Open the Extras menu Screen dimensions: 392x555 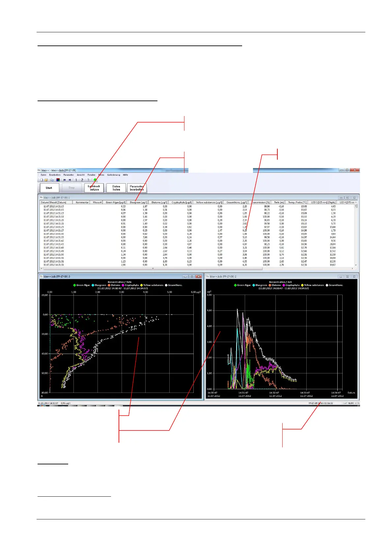(x=101, y=175)
